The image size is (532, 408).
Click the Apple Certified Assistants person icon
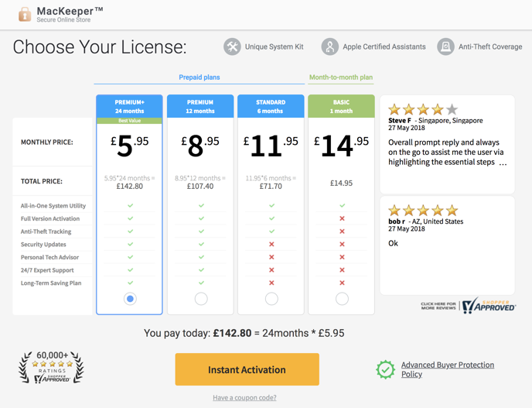[329, 46]
